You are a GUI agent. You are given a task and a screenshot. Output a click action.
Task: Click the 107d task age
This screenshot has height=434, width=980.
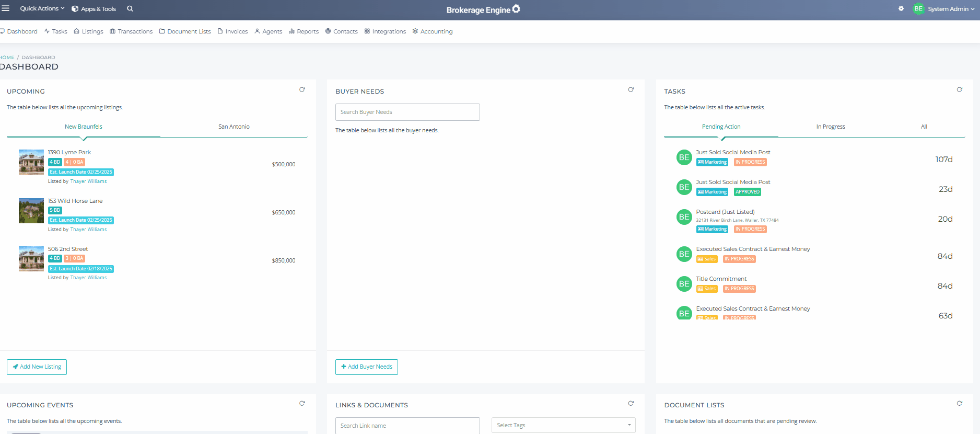(944, 159)
